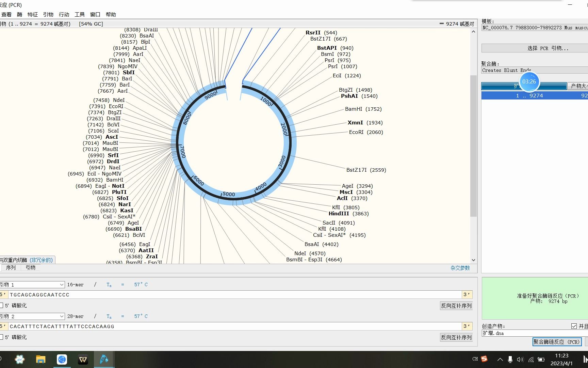Open the 帮助 menu
Viewport: 588px width, 368px height.
pyautogui.click(x=111, y=14)
